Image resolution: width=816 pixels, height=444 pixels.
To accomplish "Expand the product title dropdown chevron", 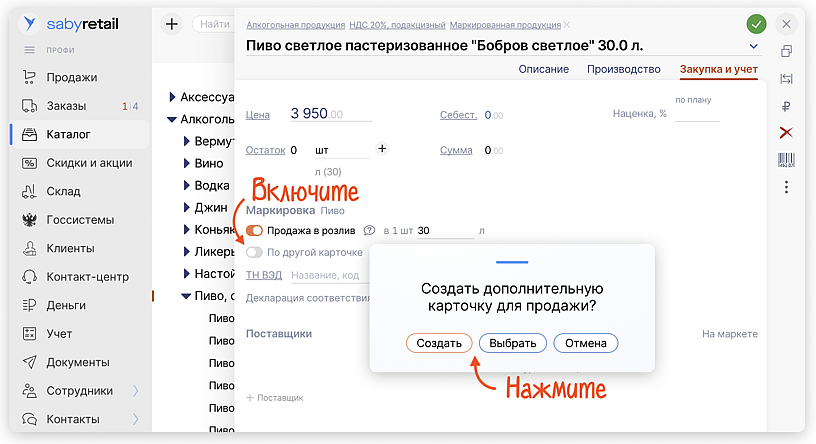I will [x=753, y=47].
